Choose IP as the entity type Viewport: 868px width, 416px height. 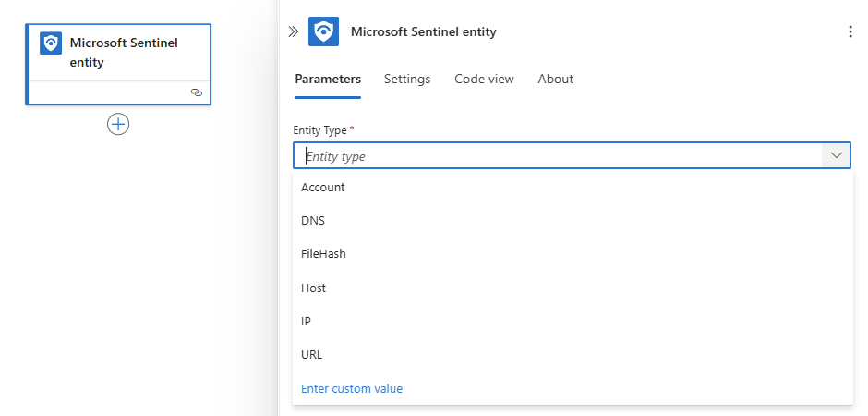(306, 321)
